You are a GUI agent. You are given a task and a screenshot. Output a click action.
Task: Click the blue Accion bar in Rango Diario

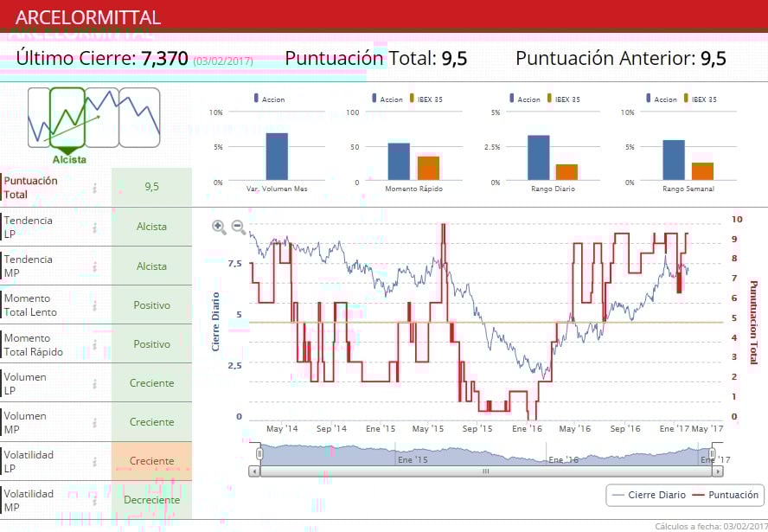[538, 157]
